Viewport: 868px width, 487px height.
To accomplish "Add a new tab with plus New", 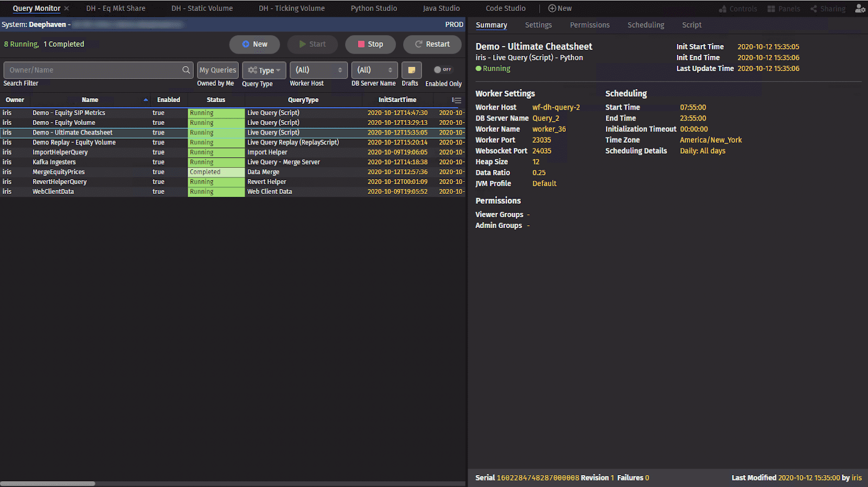I will coord(560,9).
